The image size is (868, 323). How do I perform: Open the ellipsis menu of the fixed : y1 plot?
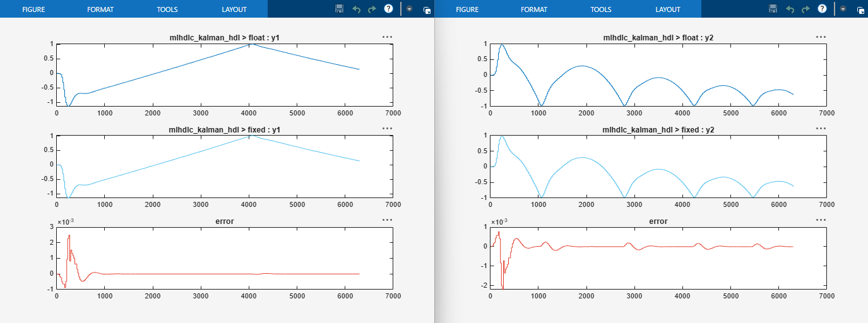click(387, 129)
